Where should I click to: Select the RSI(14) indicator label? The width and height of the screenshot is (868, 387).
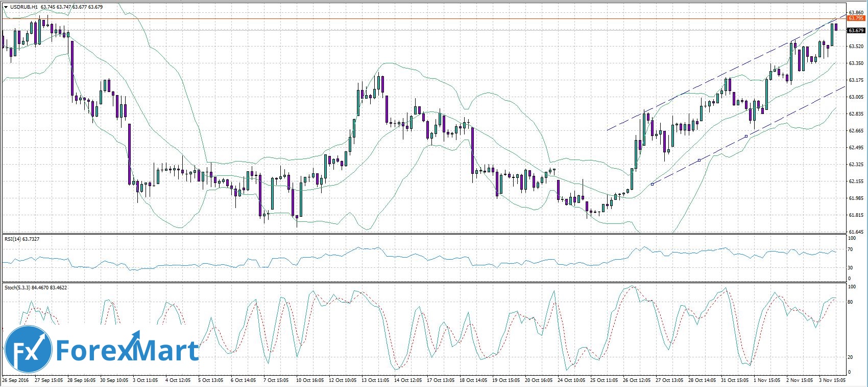[14, 239]
